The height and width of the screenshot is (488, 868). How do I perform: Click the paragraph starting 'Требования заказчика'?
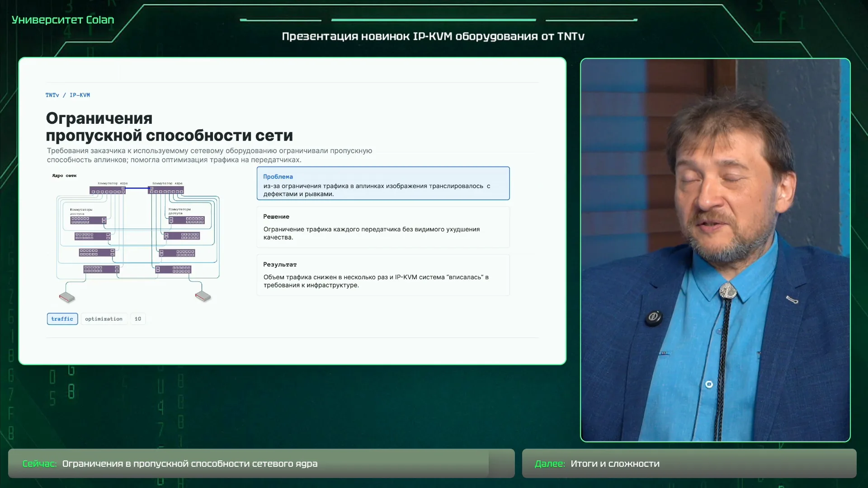(209, 155)
